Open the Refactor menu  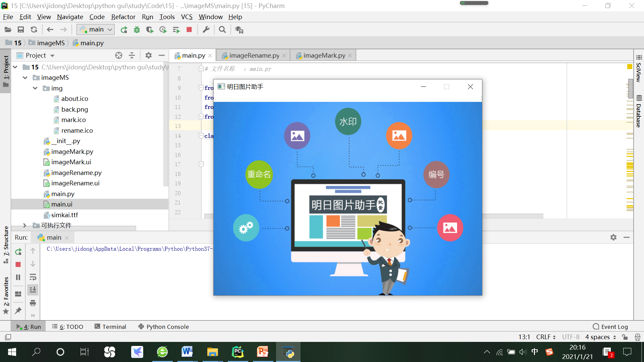123,17
